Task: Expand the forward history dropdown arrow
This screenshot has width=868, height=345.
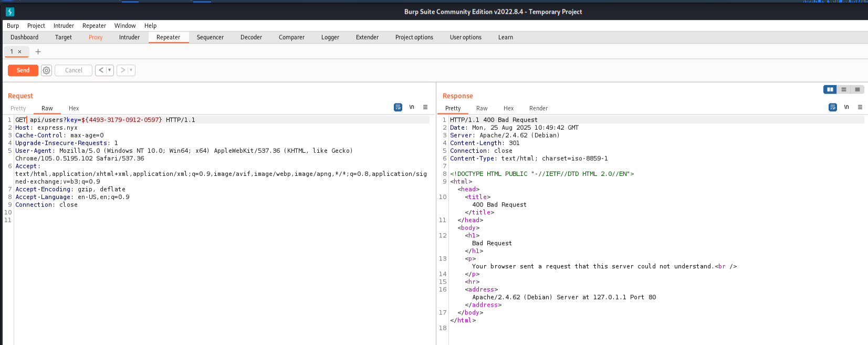Action: pos(131,70)
